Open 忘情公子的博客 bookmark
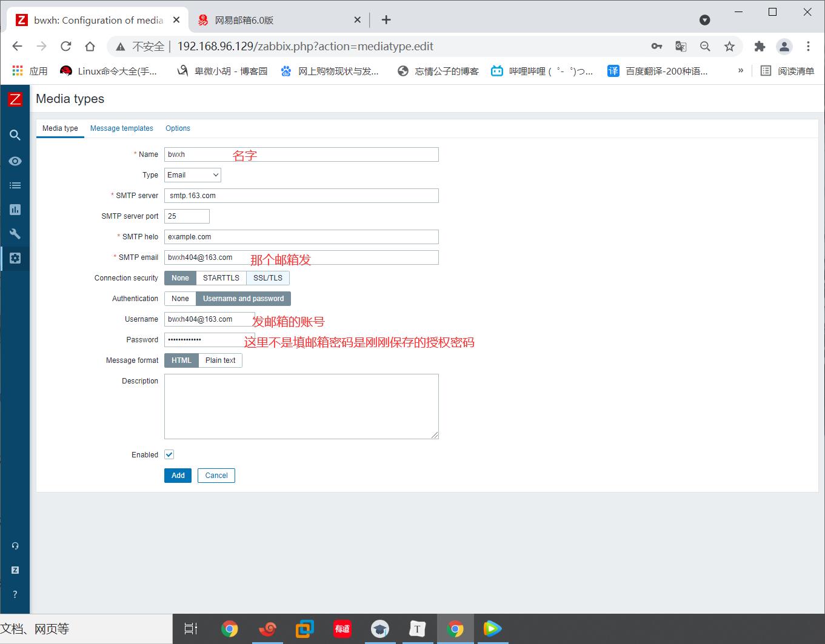This screenshot has height=644, width=825. 438,71
